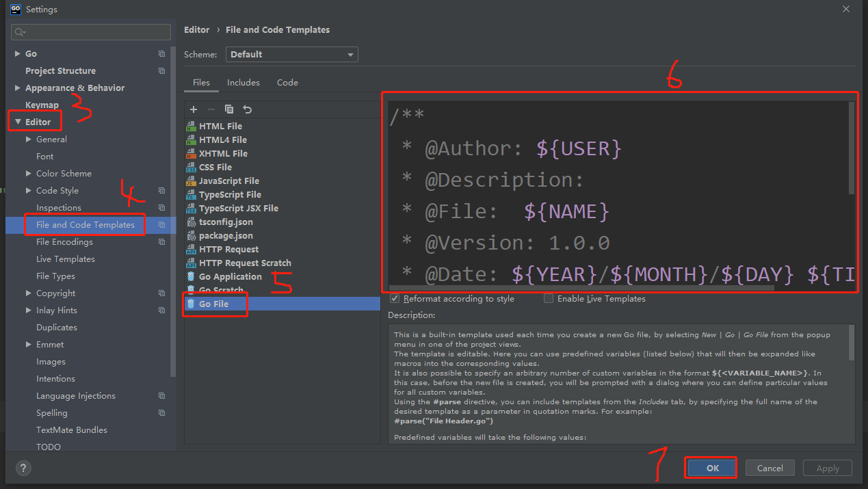Expand the General node arrow

29,139
